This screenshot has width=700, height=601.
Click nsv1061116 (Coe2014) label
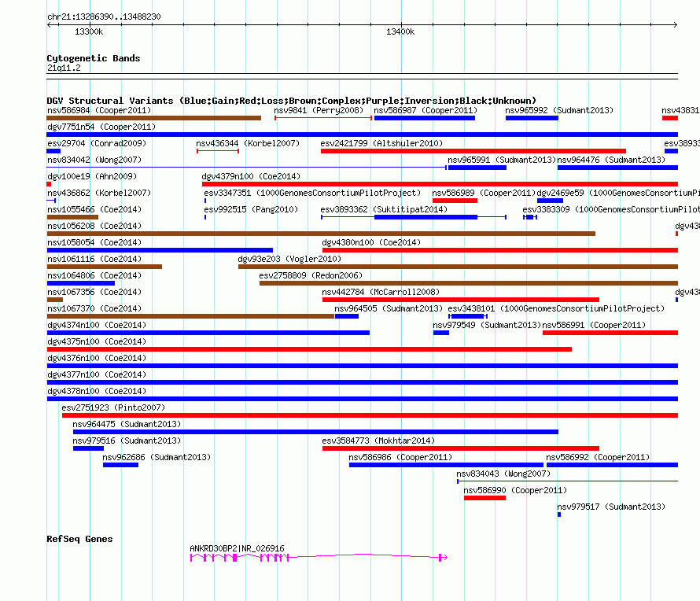(x=94, y=259)
